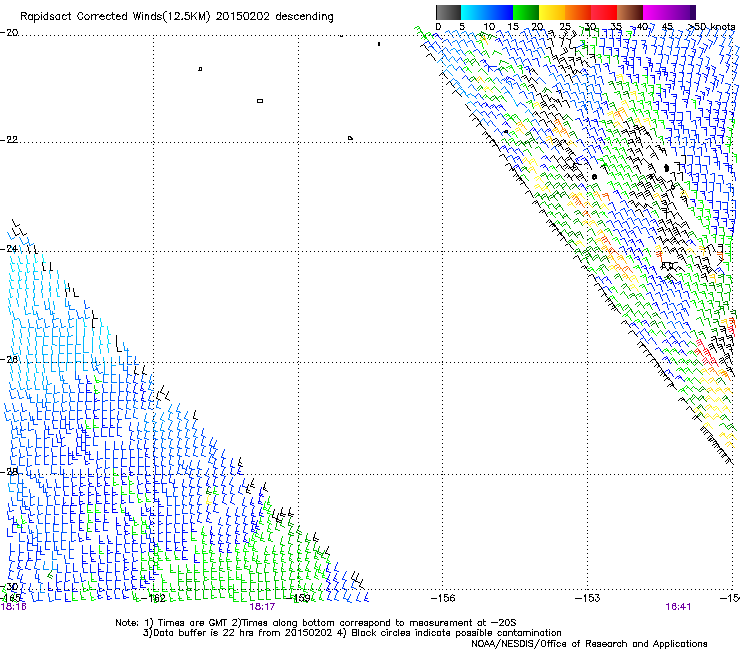Screen dimensions: 740x650
Task: Click the legend number '10'
Action: click(x=489, y=27)
